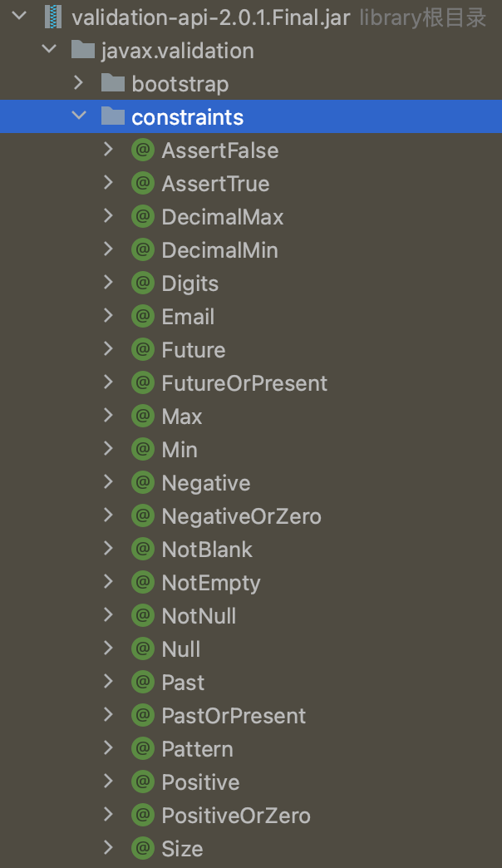Click the annotation icon beside Size
This screenshot has height=868, width=502.
pos(143,848)
